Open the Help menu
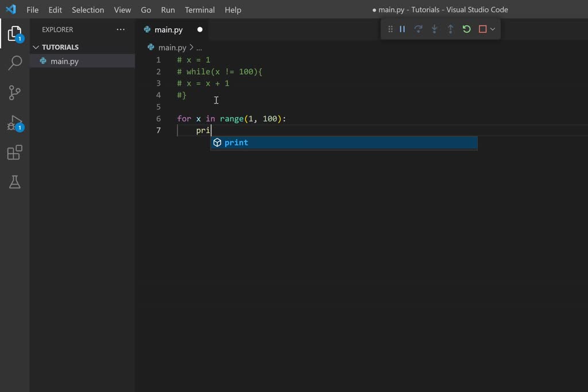588x392 pixels. pos(233,10)
